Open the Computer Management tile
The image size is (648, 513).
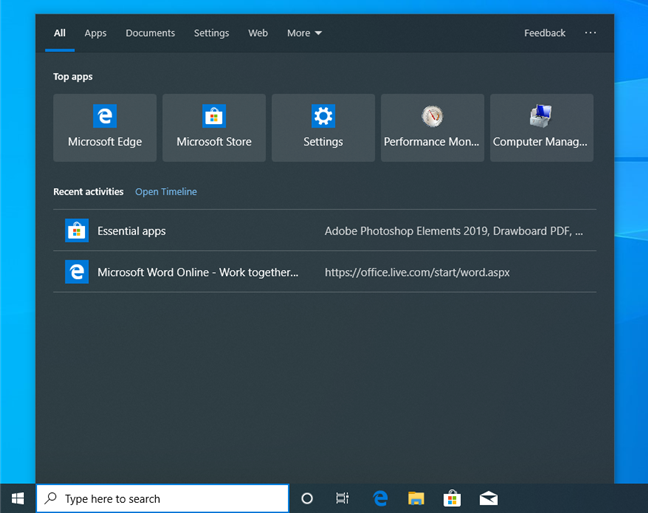pos(542,128)
